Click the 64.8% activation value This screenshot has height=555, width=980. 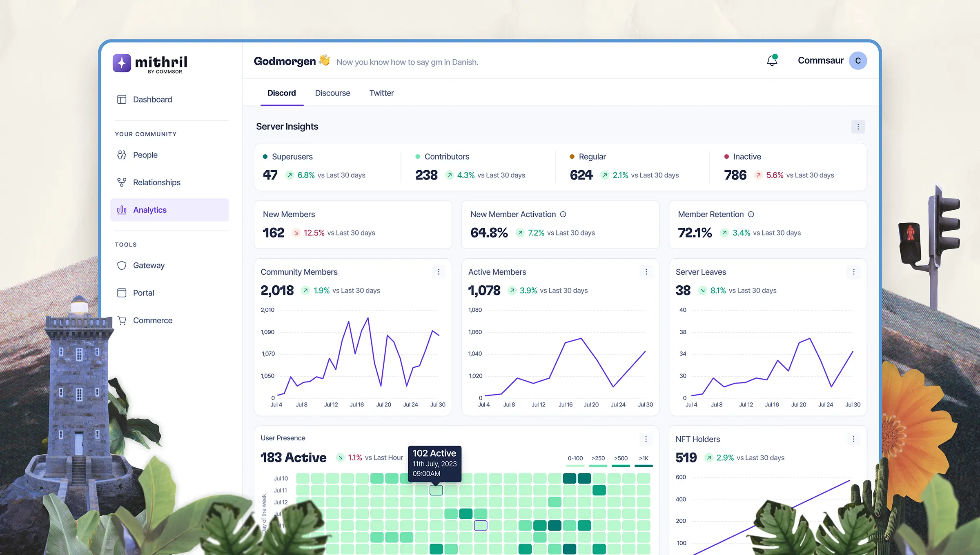[489, 233]
